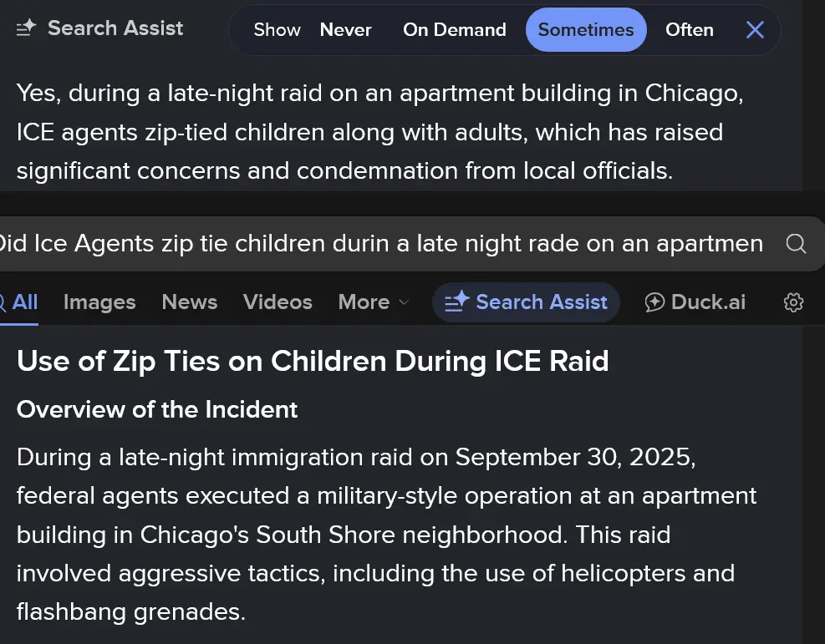Click the Search Assist title at the top
The width and height of the screenshot is (825, 644).
point(115,28)
